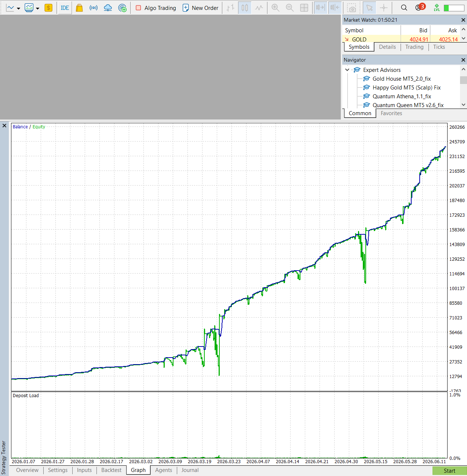Create a New Order
This screenshot has width=467, height=476.
click(200, 8)
